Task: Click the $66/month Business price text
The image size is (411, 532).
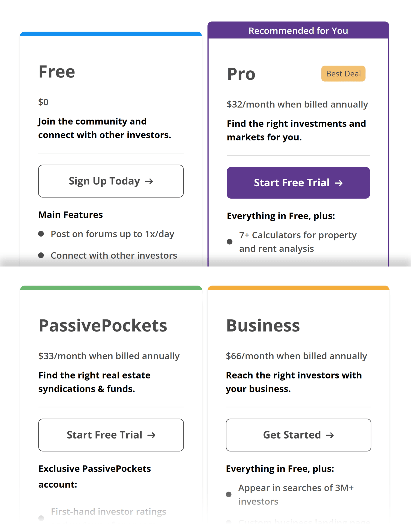Action: coord(296,356)
